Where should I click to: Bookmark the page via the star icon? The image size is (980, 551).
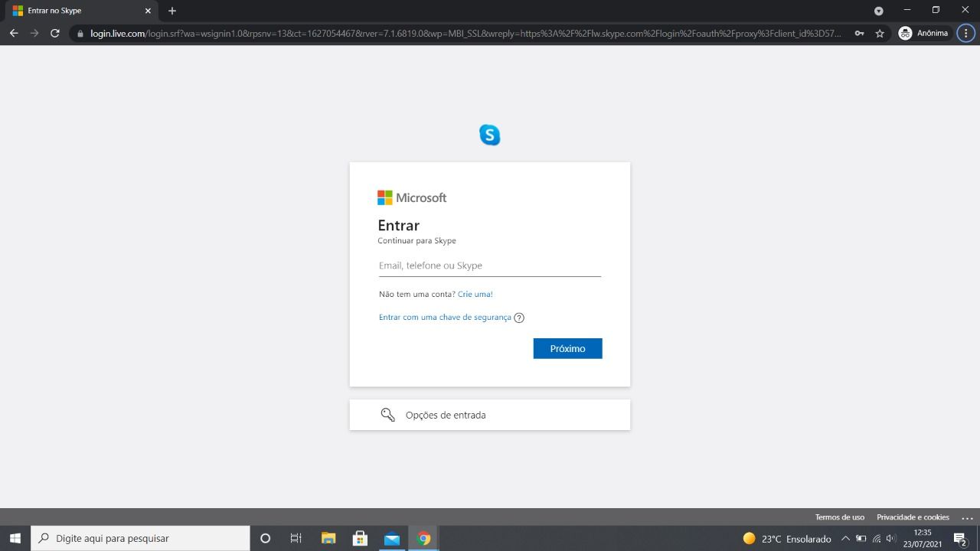(879, 33)
